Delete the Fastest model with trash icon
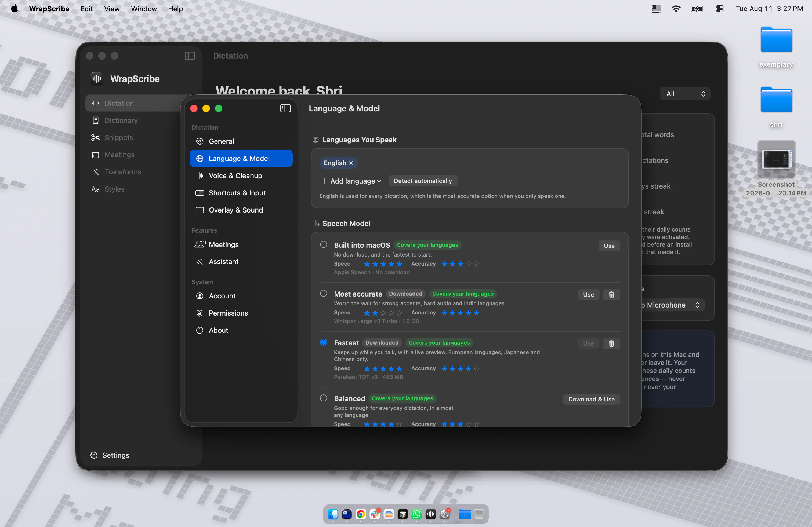 point(611,343)
